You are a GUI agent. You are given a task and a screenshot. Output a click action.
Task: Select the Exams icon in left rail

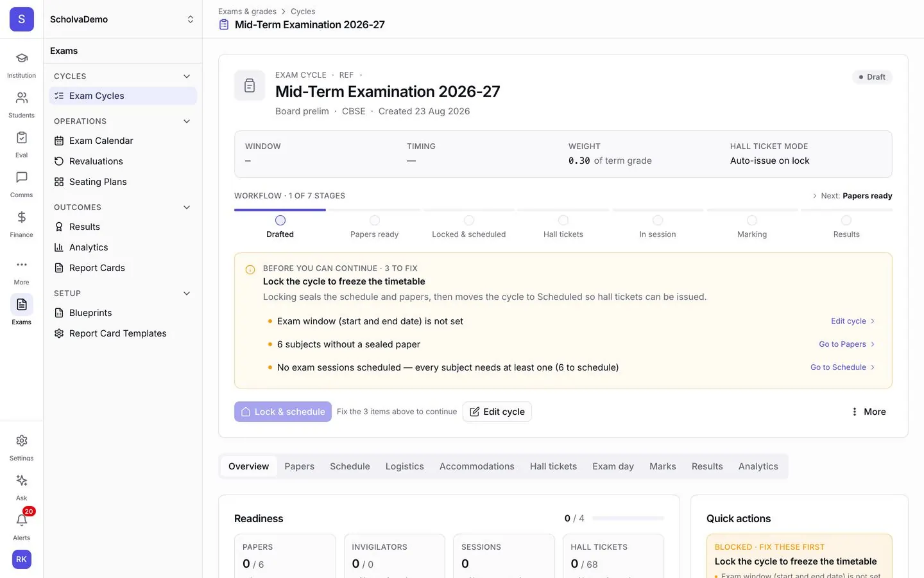21,304
